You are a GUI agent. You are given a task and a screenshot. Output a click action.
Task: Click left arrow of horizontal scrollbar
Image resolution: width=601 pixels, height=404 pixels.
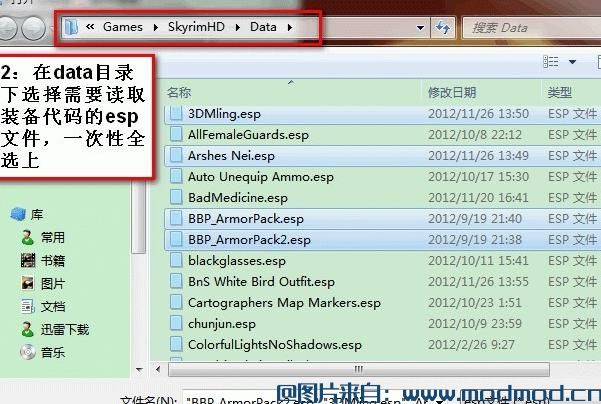pos(158,370)
